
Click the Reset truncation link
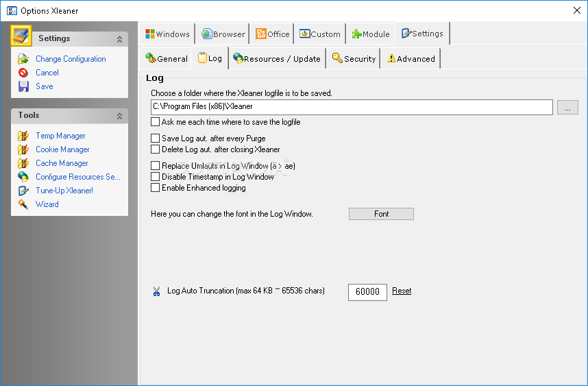[x=402, y=291]
